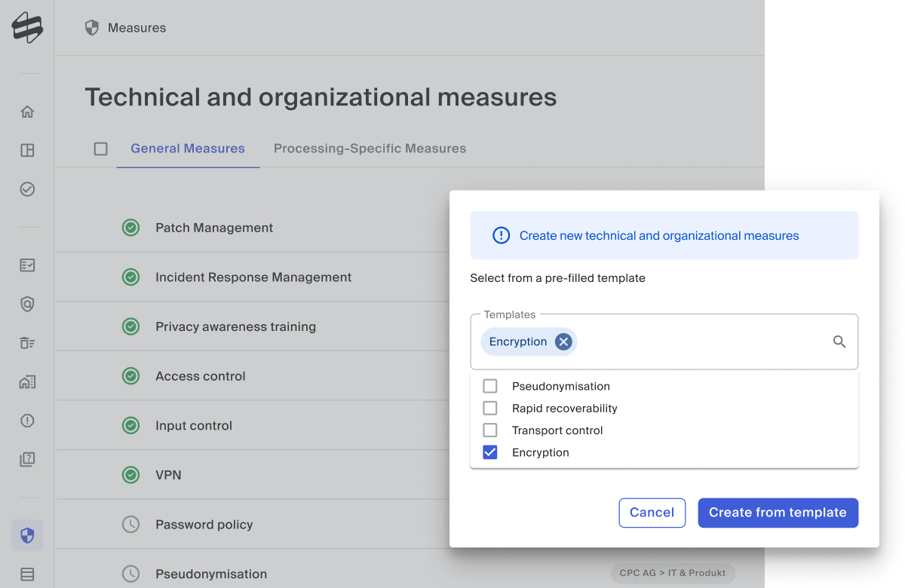Click the green check icon for VPN
The image size is (905, 588).
point(131,475)
